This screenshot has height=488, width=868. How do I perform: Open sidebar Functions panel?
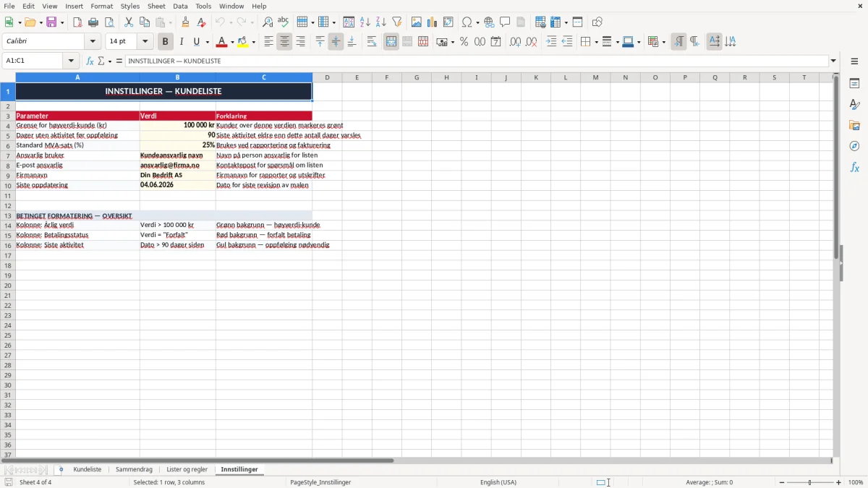coord(854,168)
